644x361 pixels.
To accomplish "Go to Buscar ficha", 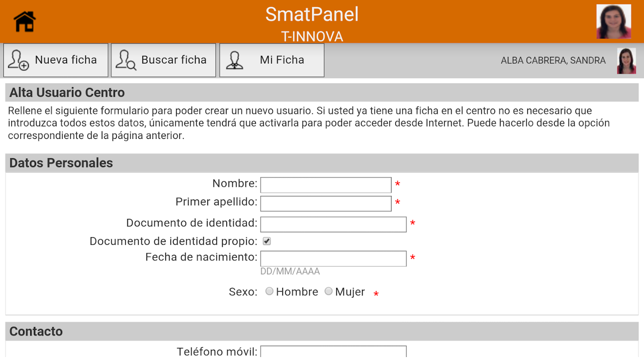I will point(174,60).
